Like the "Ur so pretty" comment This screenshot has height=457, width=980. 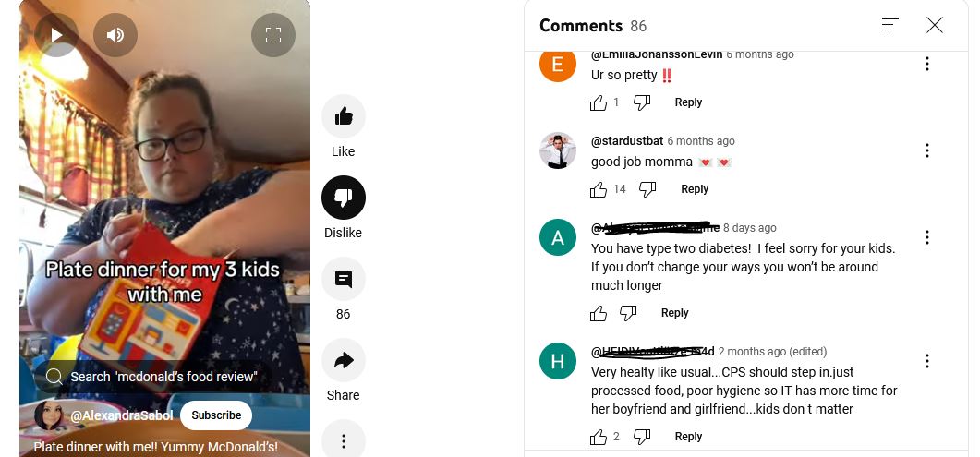click(x=599, y=102)
